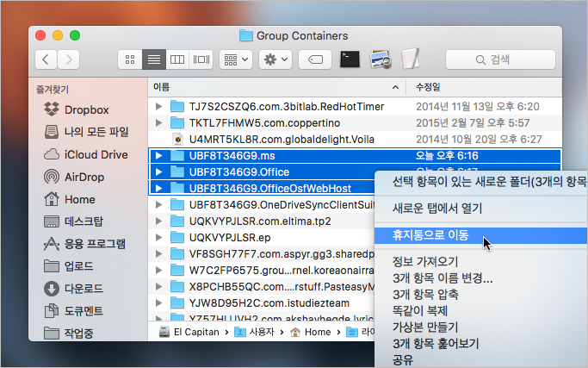The image size is (588, 368).
Task: Switch to column view
Action: click(x=177, y=59)
